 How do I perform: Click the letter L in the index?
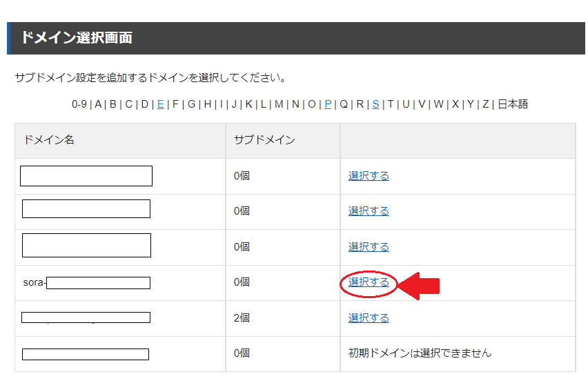[263, 104]
